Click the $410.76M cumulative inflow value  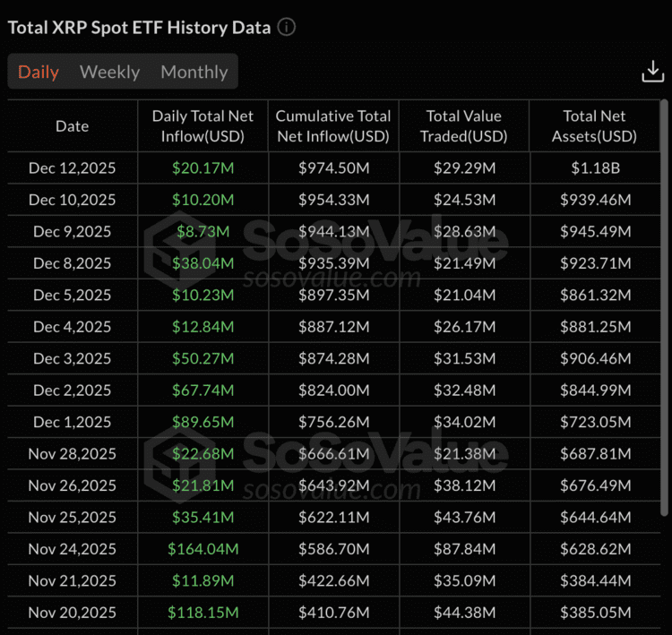coord(334,612)
